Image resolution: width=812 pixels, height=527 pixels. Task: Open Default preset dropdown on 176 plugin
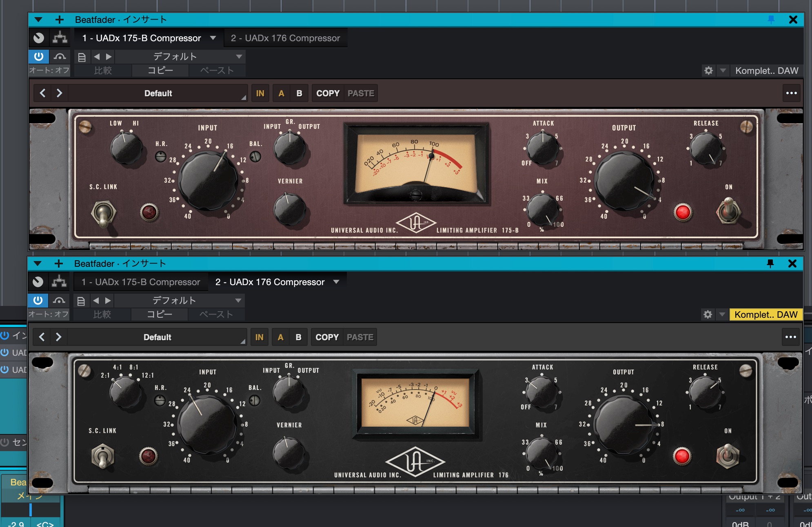(x=158, y=337)
